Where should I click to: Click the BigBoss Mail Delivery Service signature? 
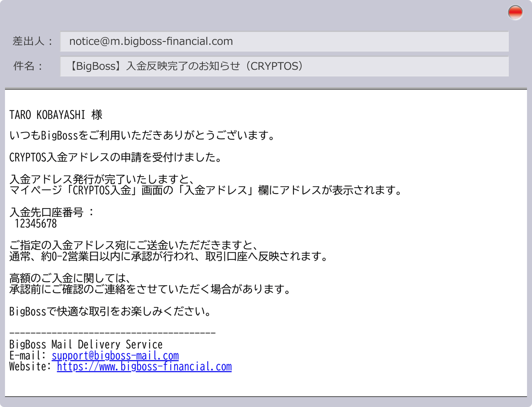(86, 345)
